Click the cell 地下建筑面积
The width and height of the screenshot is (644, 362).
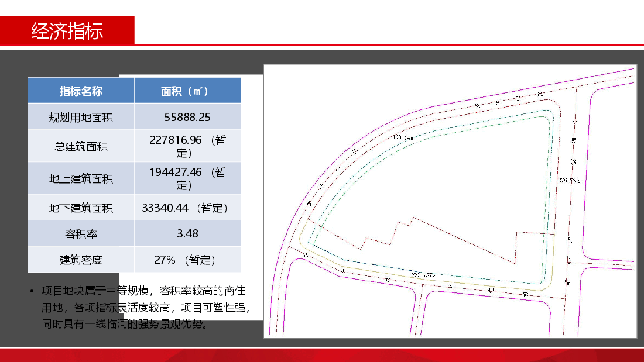click(x=81, y=208)
